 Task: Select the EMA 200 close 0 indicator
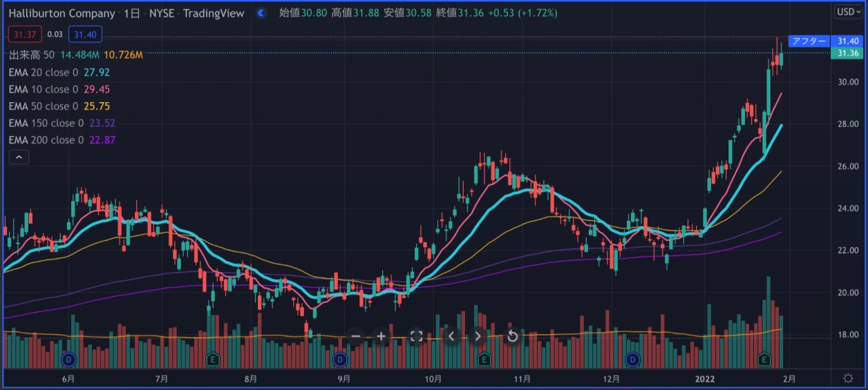click(46, 140)
